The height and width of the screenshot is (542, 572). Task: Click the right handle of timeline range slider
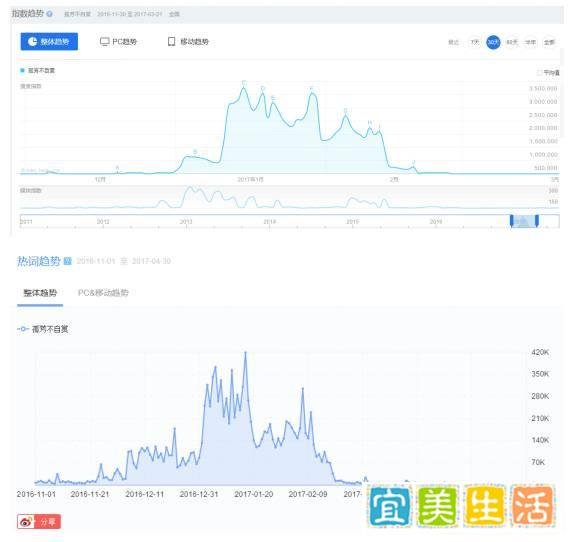tap(537, 221)
